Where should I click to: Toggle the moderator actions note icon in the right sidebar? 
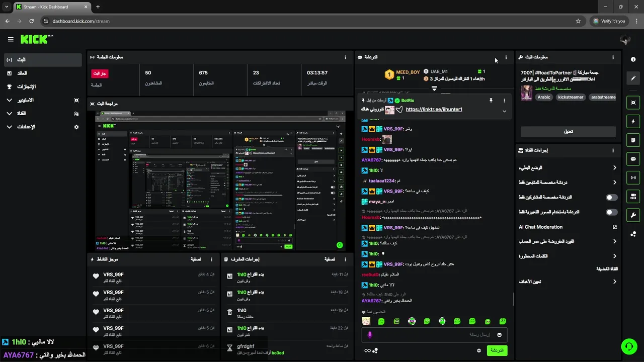pyautogui.click(x=633, y=140)
